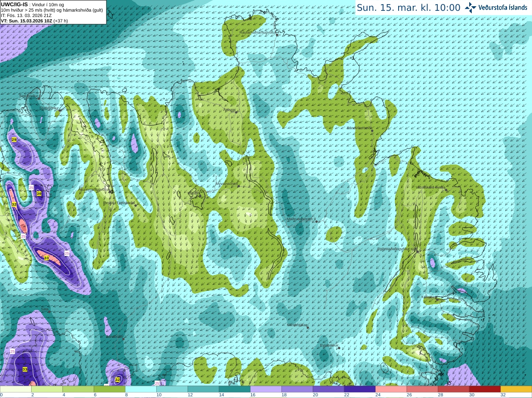532x398 pixels.
Task: Click the coral 26–28 legend swatch
Action: 422,389
